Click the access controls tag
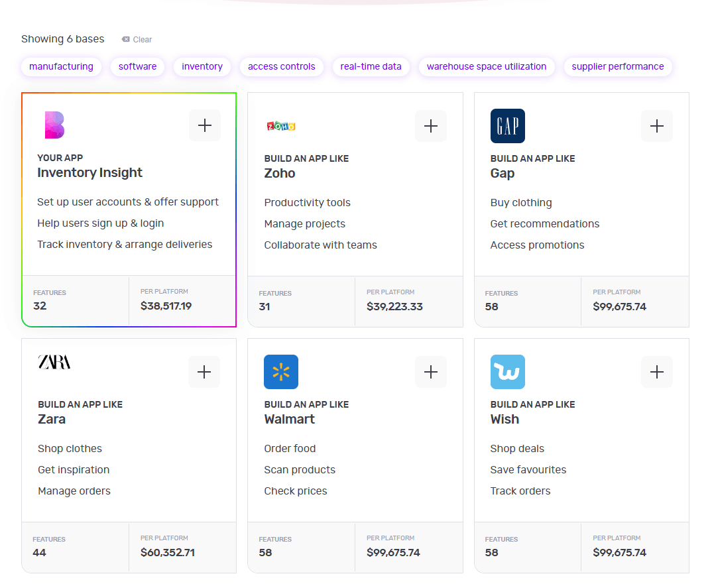 [x=281, y=66]
